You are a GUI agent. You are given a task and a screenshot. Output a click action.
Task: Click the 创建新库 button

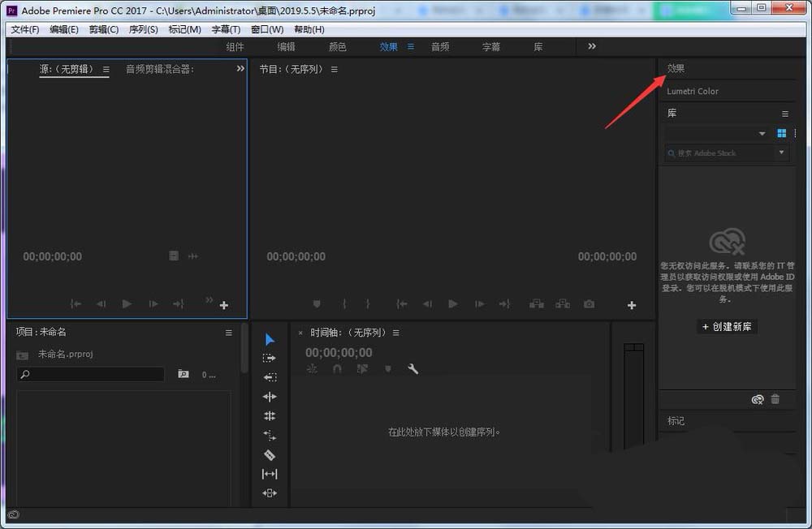[x=726, y=326]
